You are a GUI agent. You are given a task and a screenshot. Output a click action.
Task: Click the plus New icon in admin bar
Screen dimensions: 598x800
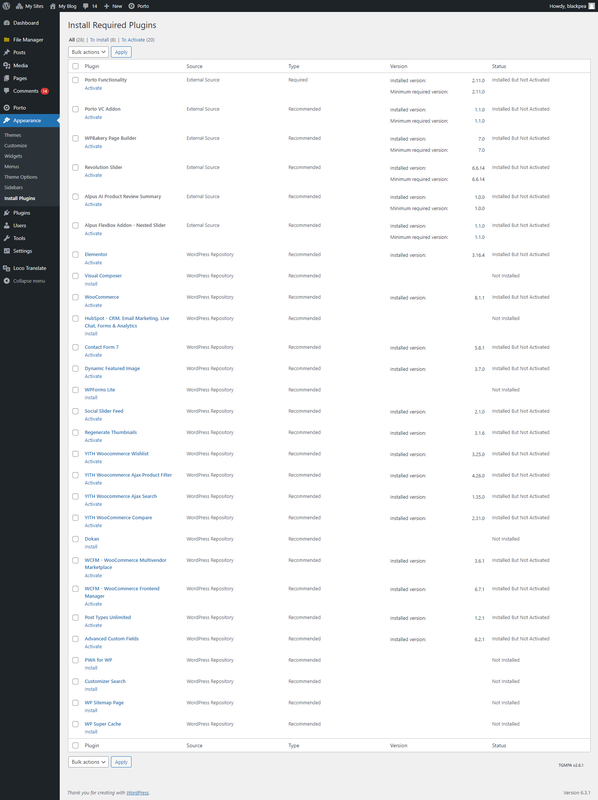106,6
